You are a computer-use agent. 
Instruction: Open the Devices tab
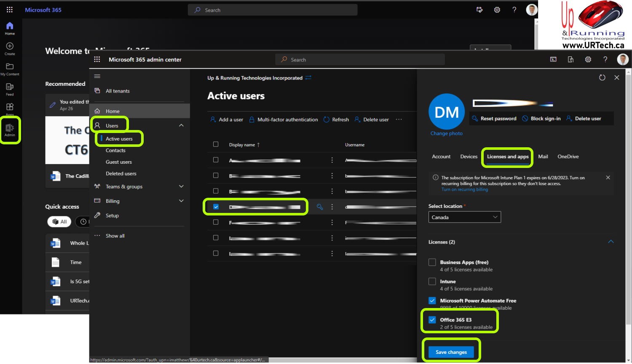(469, 157)
